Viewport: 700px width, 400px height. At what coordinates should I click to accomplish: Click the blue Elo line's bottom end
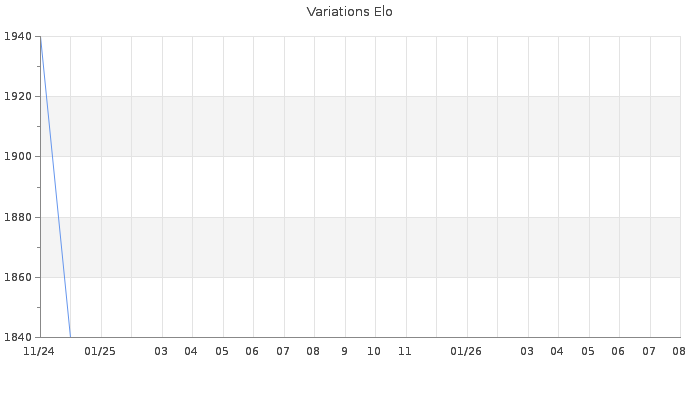pyautogui.click(x=71, y=336)
